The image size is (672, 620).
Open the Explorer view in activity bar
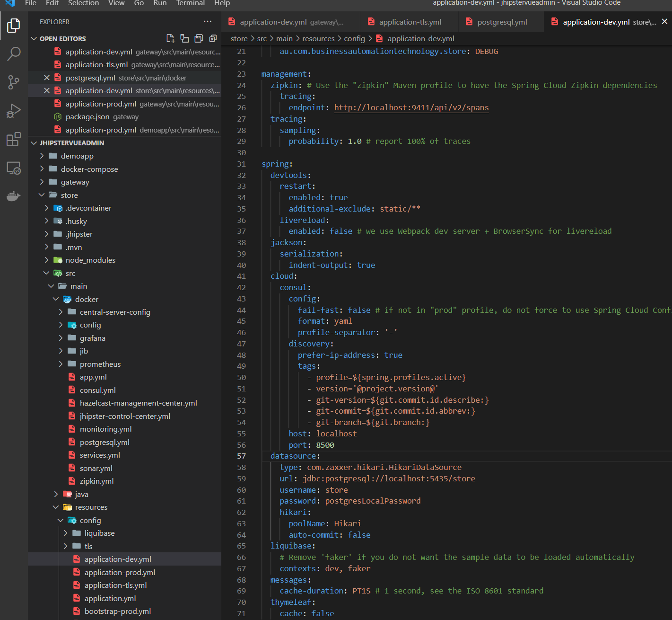click(x=14, y=26)
